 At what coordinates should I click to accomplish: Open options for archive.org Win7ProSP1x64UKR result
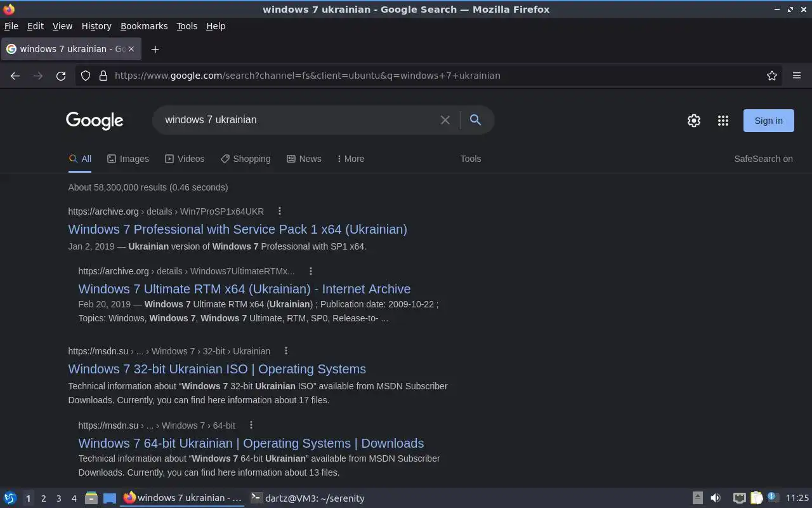click(x=280, y=211)
